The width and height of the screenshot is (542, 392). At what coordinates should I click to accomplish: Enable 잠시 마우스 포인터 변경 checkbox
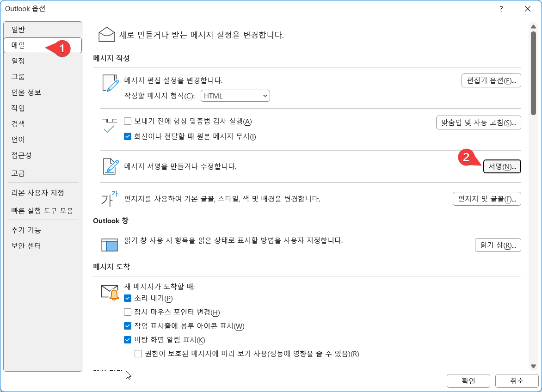point(128,312)
